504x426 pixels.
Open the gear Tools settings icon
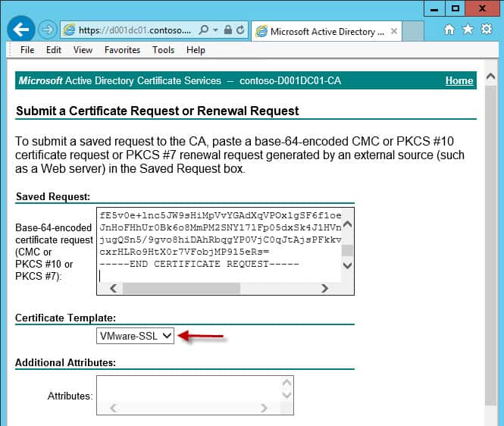pyautogui.click(x=487, y=30)
